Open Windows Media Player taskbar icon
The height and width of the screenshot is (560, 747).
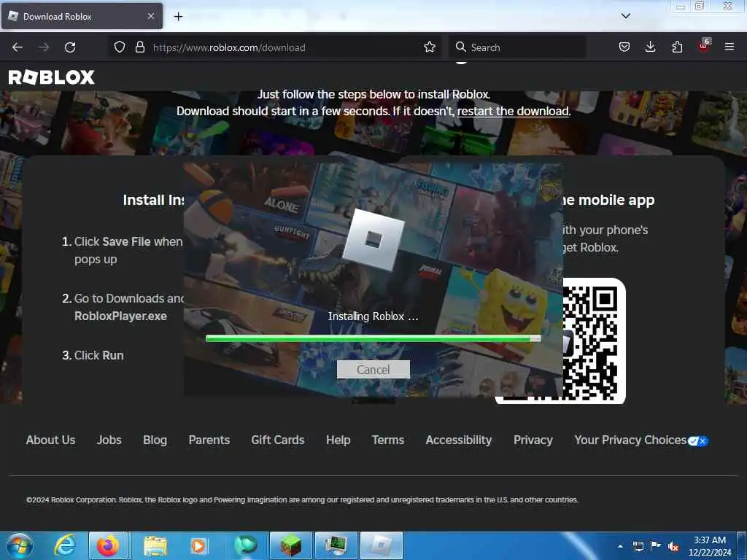(198, 545)
